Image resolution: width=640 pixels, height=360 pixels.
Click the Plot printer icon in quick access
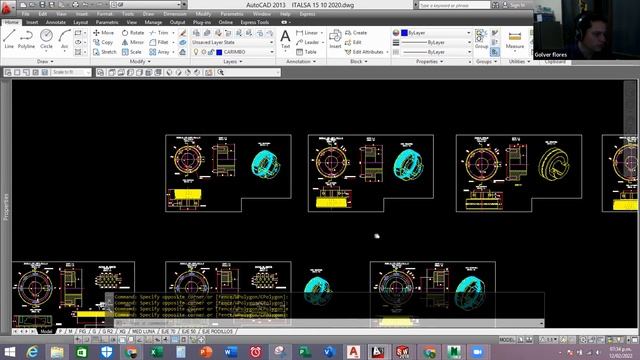point(75,5)
